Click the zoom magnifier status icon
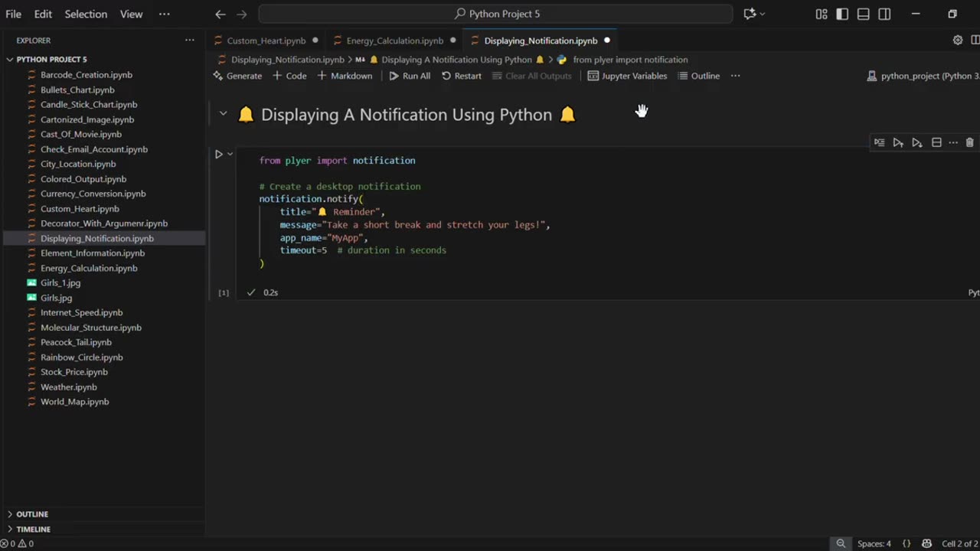 [x=841, y=544]
